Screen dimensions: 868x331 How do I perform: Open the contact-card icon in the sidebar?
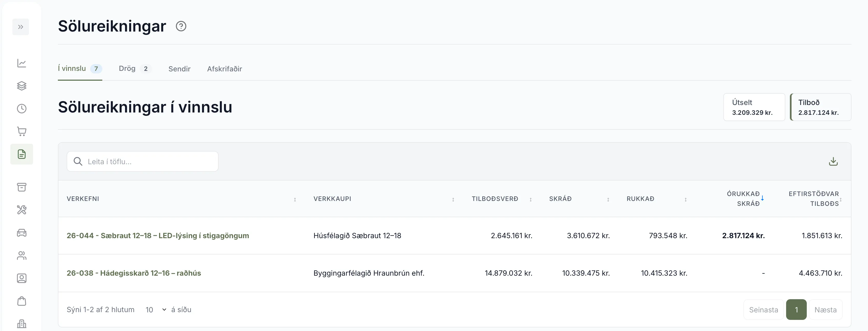21,278
